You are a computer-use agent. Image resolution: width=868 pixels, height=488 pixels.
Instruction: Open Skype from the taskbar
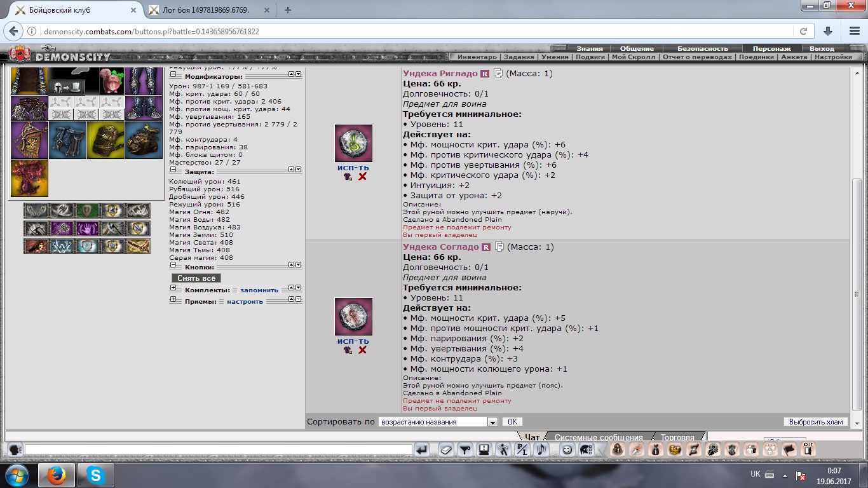(x=96, y=475)
